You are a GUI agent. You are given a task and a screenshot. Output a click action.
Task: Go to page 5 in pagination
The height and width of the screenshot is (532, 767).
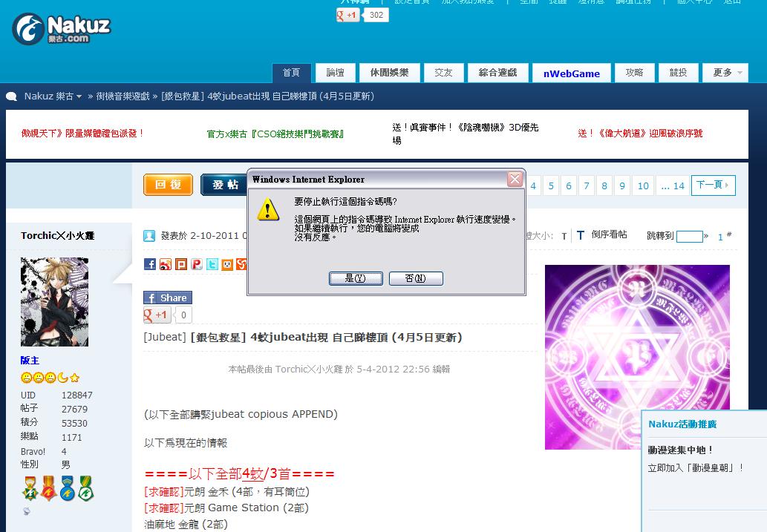(551, 185)
